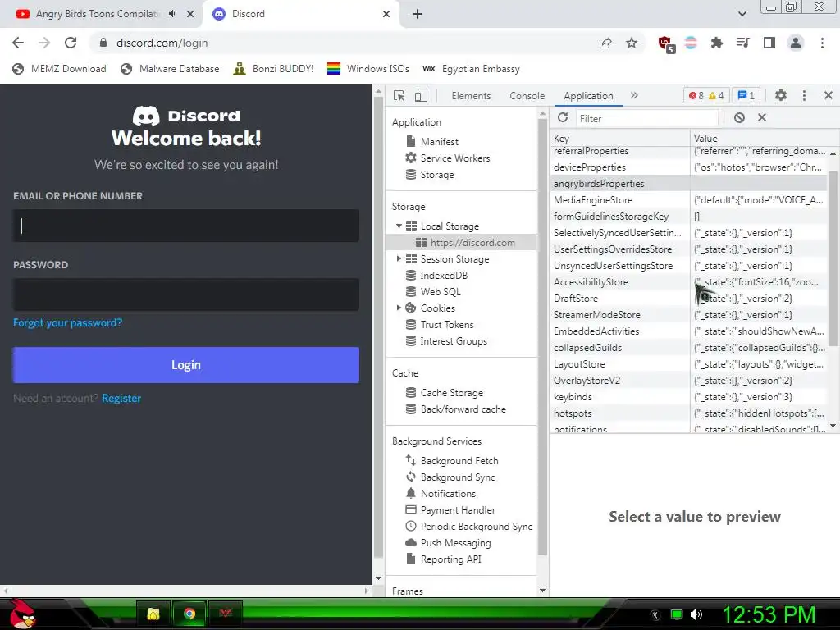This screenshot has height=630, width=840.
Task: Open a new browser tab
Action: pyautogui.click(x=418, y=15)
